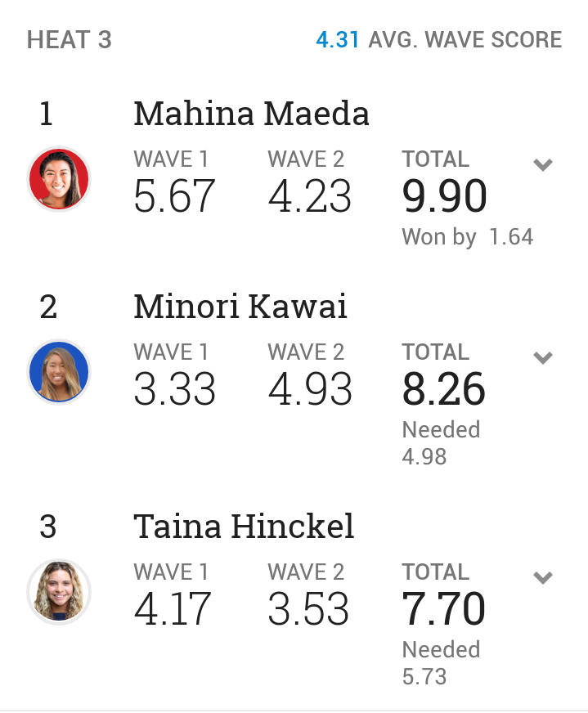This screenshot has width=588, height=713.
Task: Open Taina Hinckel's profile photo
Action: pyautogui.click(x=59, y=592)
